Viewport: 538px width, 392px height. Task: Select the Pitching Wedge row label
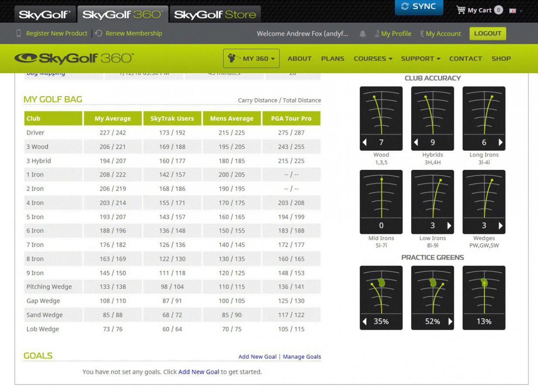49,287
